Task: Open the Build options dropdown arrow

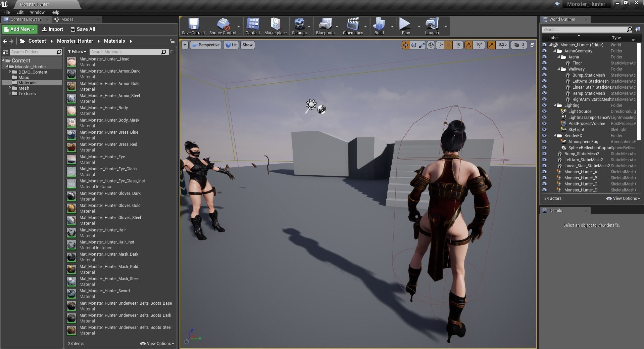Action: point(392,26)
